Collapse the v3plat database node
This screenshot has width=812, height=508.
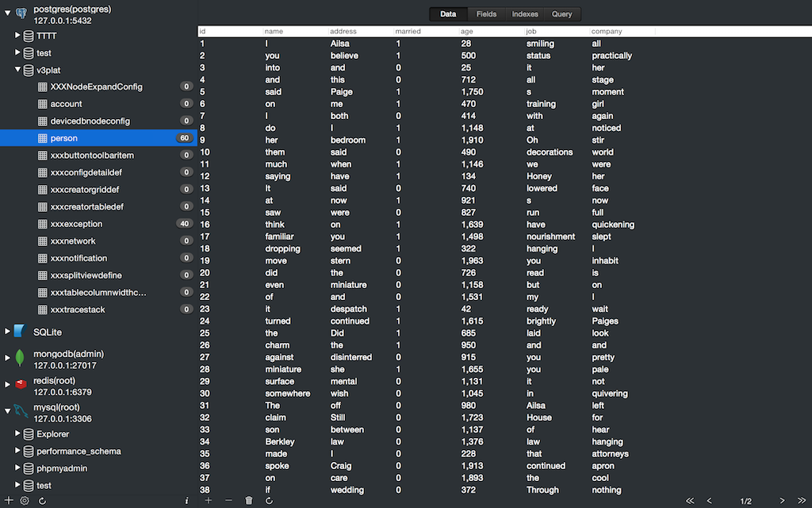[18, 70]
